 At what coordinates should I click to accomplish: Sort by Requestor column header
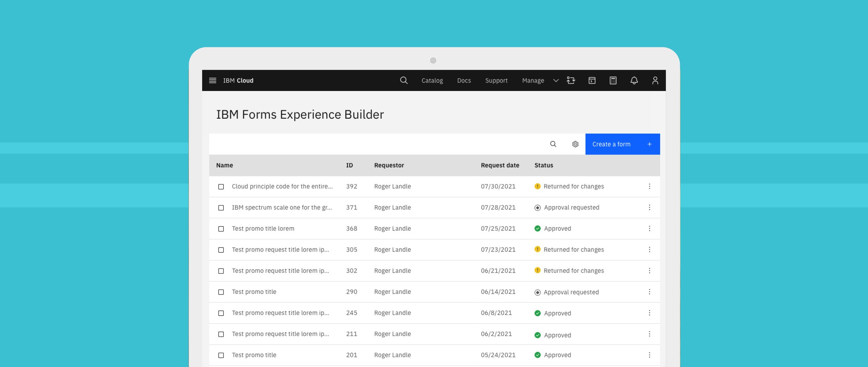tap(389, 165)
